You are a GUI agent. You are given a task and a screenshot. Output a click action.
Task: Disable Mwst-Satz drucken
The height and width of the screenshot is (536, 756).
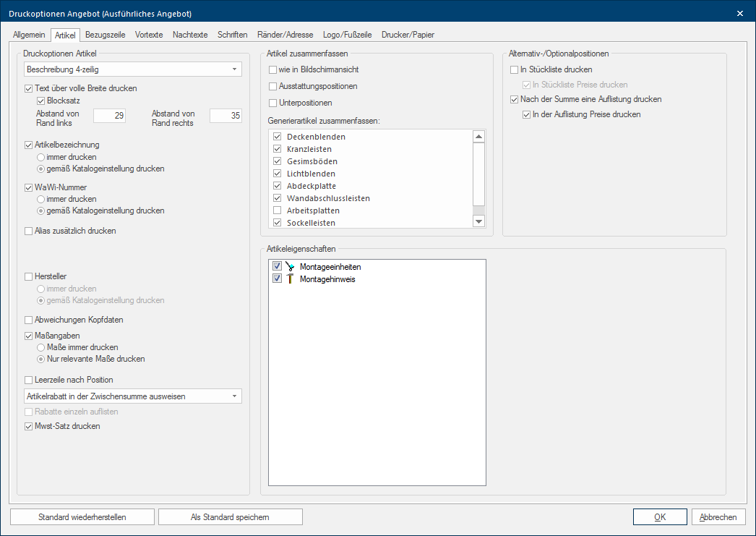(28, 427)
